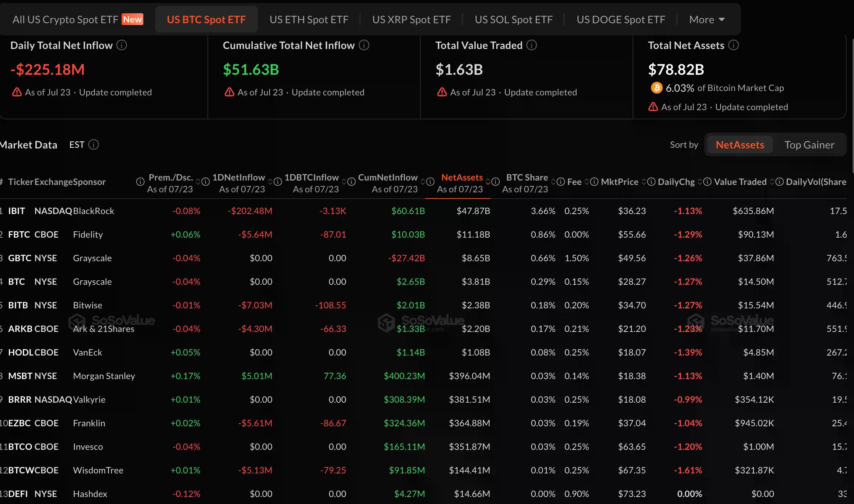The width and height of the screenshot is (854, 504).
Task: Click the info icon before DailyVol column
Action: [780, 182]
